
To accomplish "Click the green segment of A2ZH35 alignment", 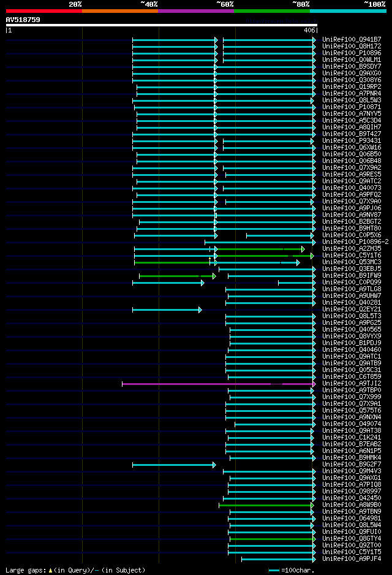I will coord(260,249).
